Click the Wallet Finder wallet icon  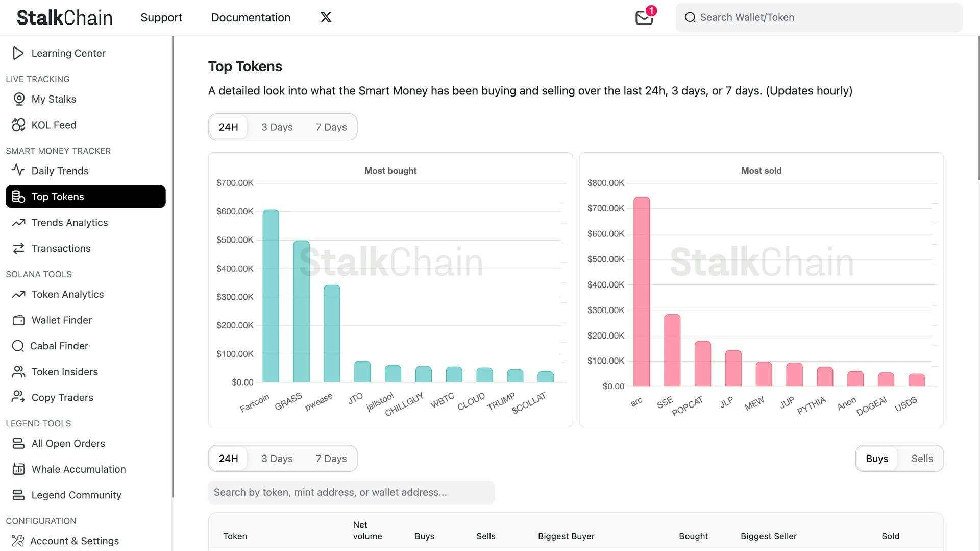coord(19,320)
